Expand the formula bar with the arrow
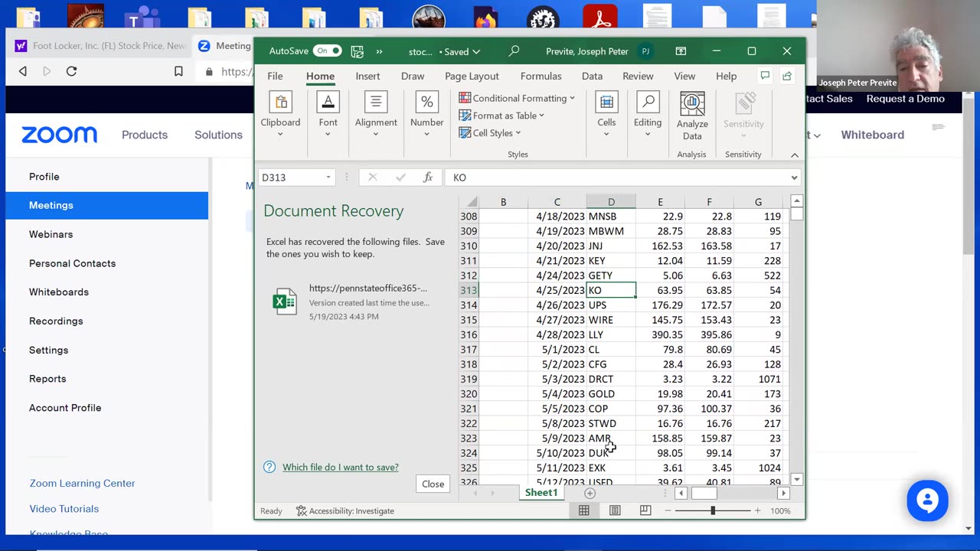The width and height of the screenshot is (980, 551). pos(794,178)
